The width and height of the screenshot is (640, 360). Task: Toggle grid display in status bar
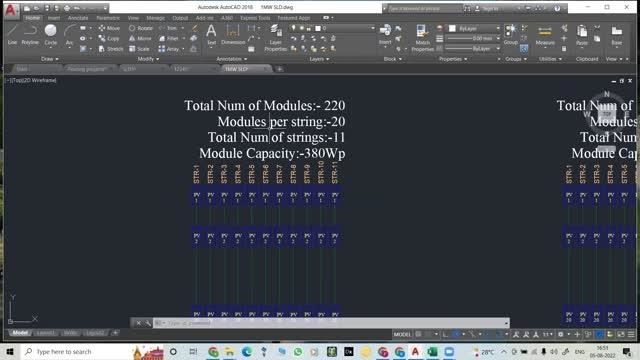(419, 334)
